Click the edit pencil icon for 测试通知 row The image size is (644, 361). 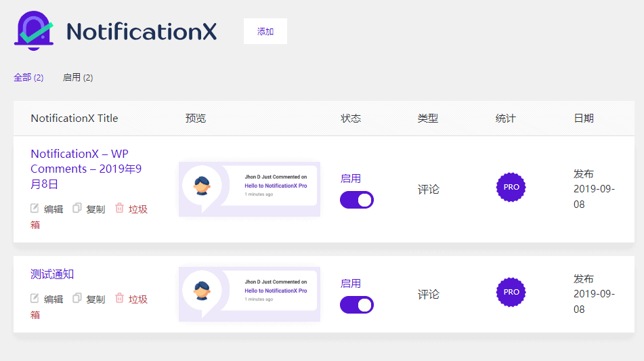(35, 298)
